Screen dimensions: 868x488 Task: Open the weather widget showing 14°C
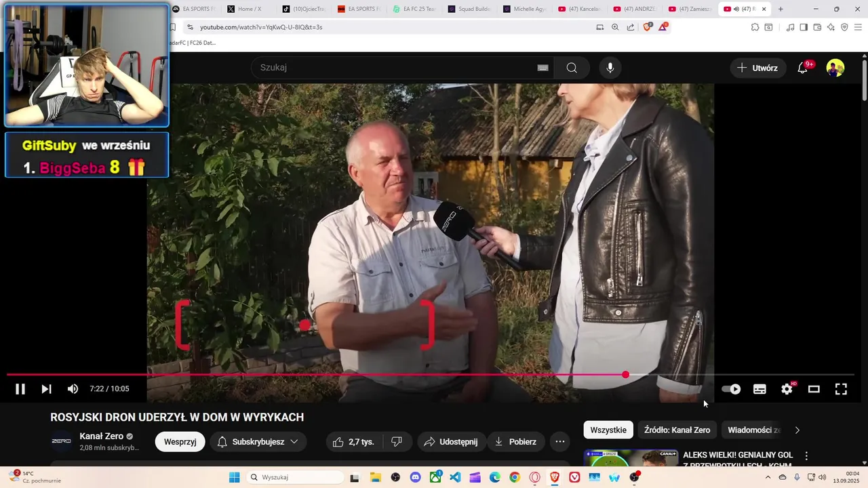tap(35, 477)
